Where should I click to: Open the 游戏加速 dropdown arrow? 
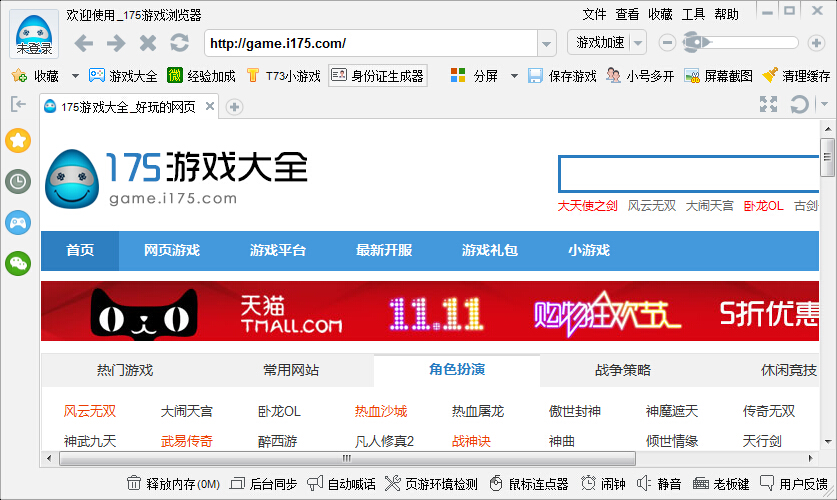pyautogui.click(x=638, y=43)
